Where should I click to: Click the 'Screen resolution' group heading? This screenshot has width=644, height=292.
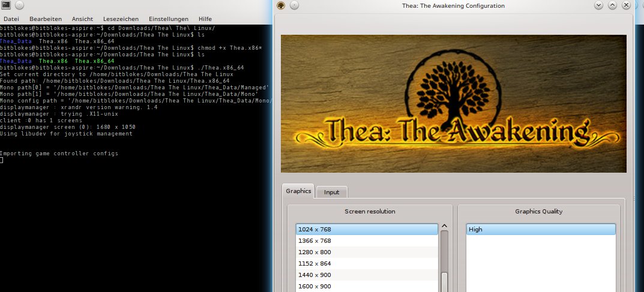tap(370, 212)
